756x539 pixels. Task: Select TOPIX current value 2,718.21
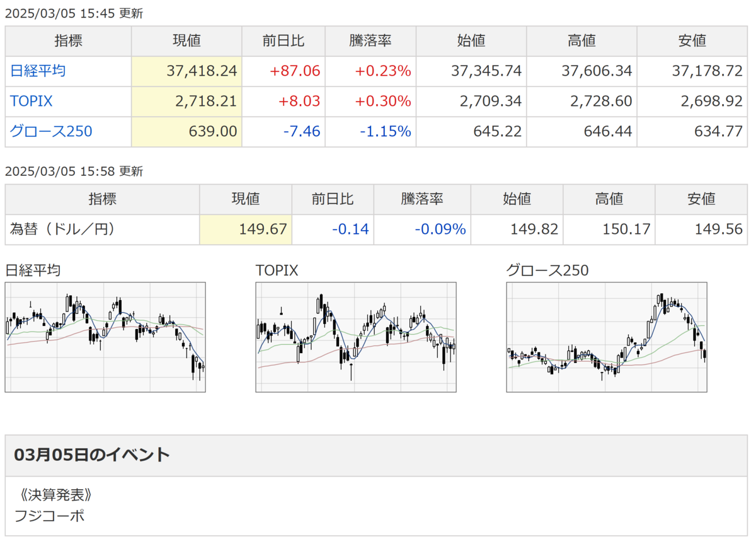click(207, 101)
